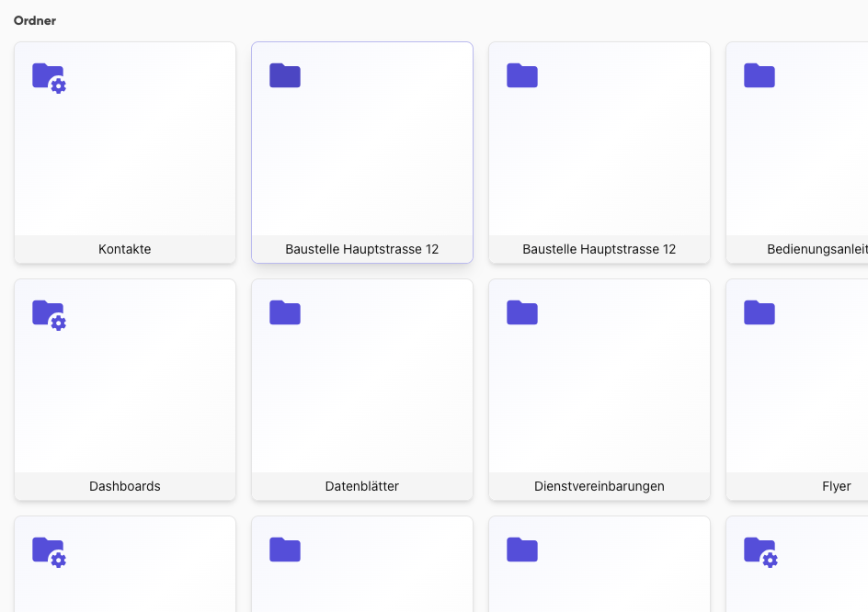Click the Dienstvereinbarungen label
The width and height of the screenshot is (868, 612).
click(599, 486)
